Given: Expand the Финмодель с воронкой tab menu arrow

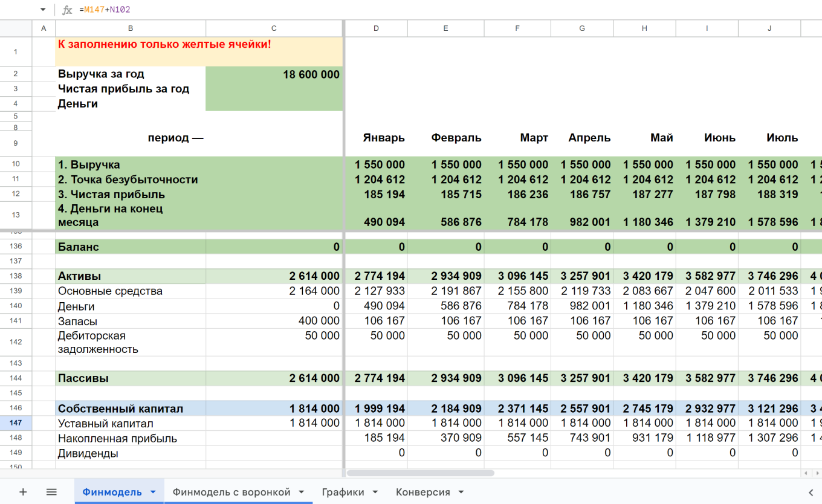Looking at the screenshot, I should (x=301, y=492).
